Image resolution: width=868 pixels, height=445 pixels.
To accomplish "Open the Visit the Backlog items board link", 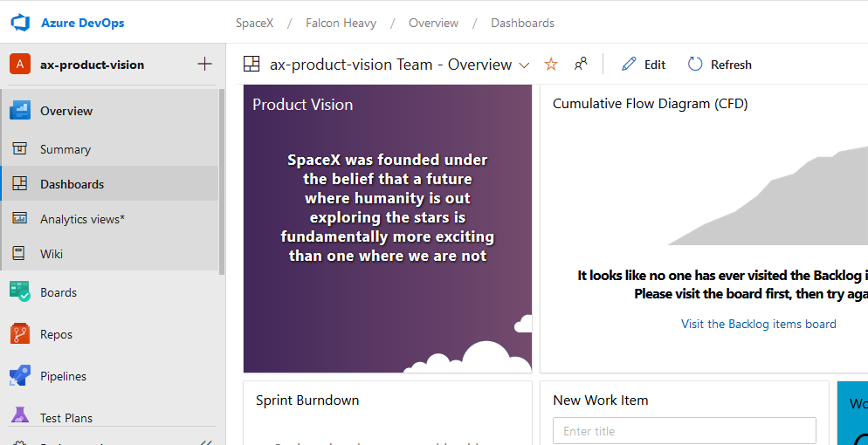I will click(758, 324).
